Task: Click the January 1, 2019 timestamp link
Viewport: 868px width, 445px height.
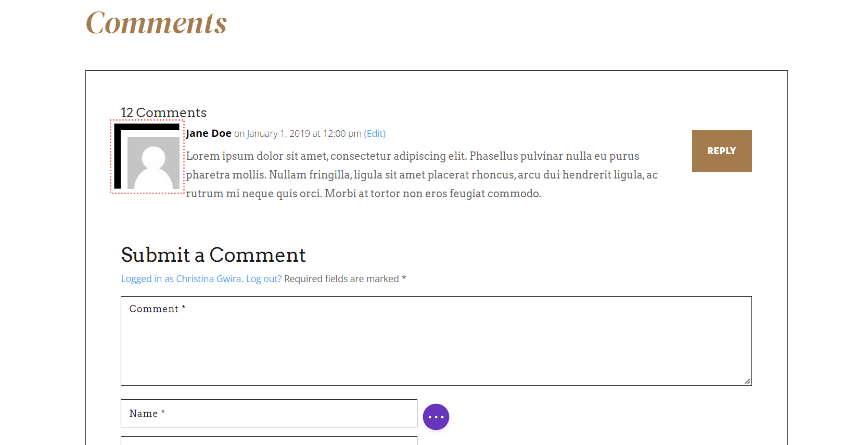Action: (x=303, y=134)
